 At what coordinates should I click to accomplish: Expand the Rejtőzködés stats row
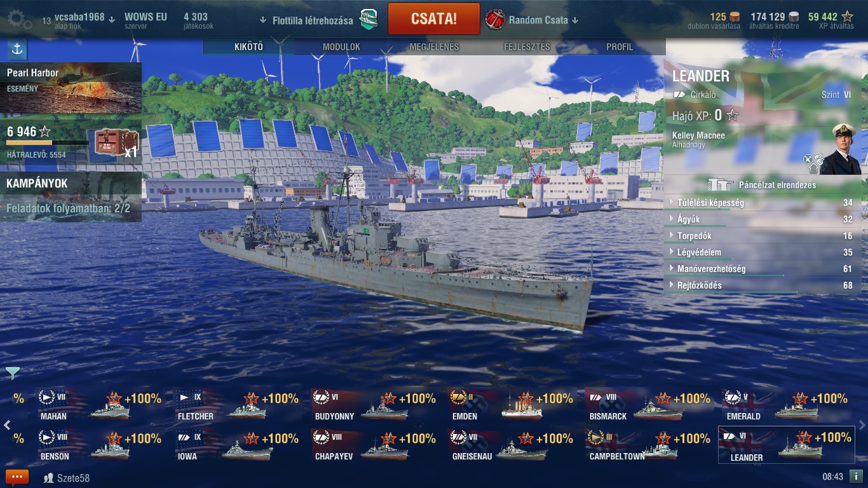(x=762, y=286)
